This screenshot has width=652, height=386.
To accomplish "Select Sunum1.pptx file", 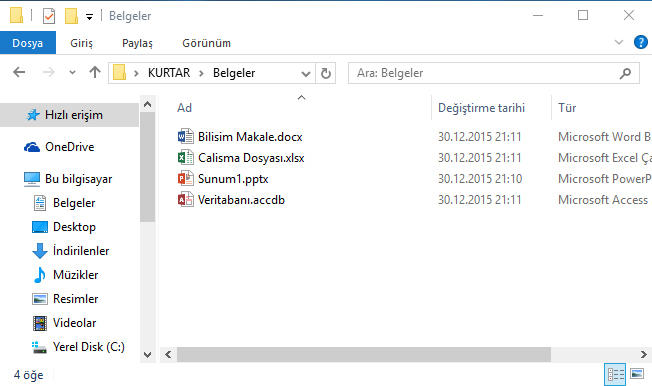I will [233, 179].
